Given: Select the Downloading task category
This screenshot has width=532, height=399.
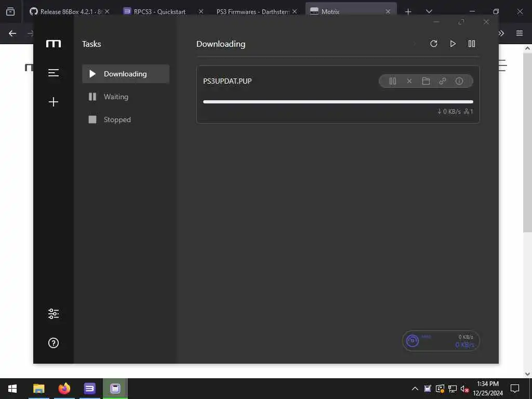Looking at the screenshot, I should (126, 74).
